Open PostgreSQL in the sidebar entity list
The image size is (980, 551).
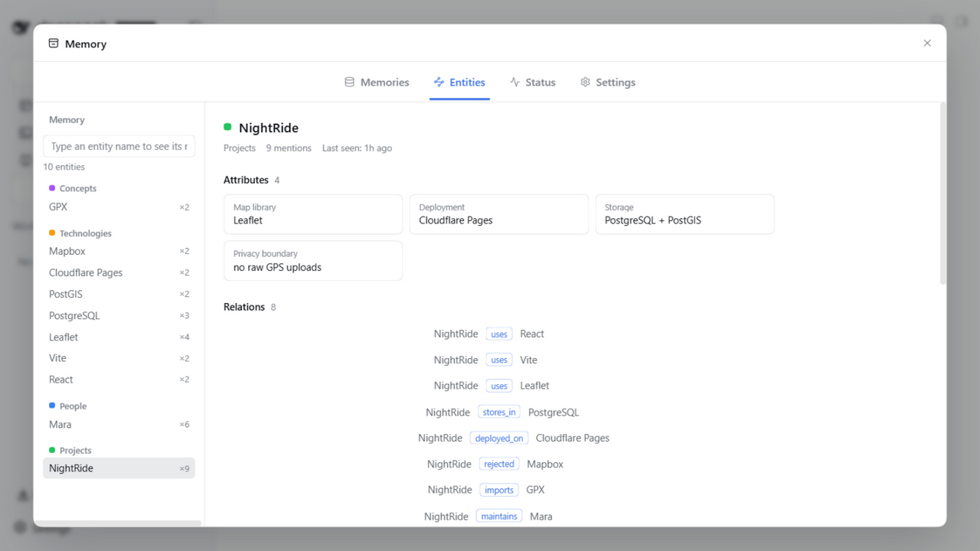click(x=119, y=315)
